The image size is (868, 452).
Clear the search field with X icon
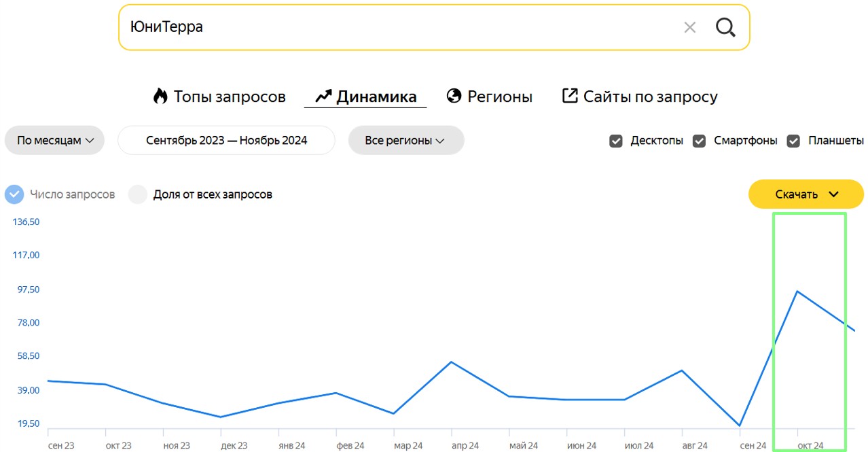(x=689, y=28)
